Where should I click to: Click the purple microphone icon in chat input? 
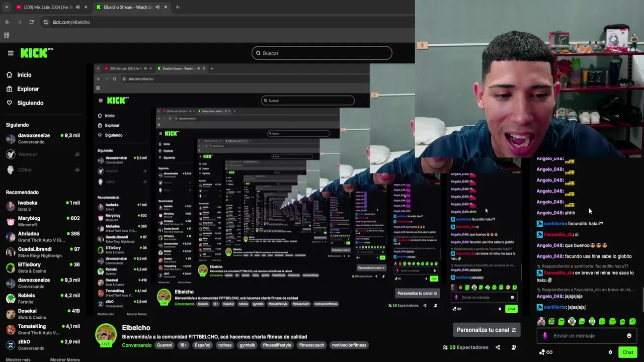(x=545, y=336)
